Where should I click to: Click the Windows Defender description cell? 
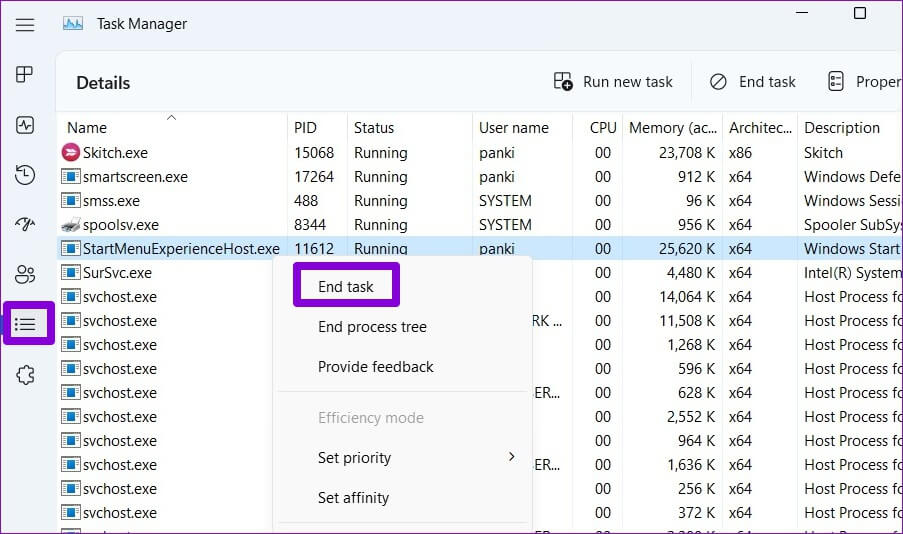853,177
